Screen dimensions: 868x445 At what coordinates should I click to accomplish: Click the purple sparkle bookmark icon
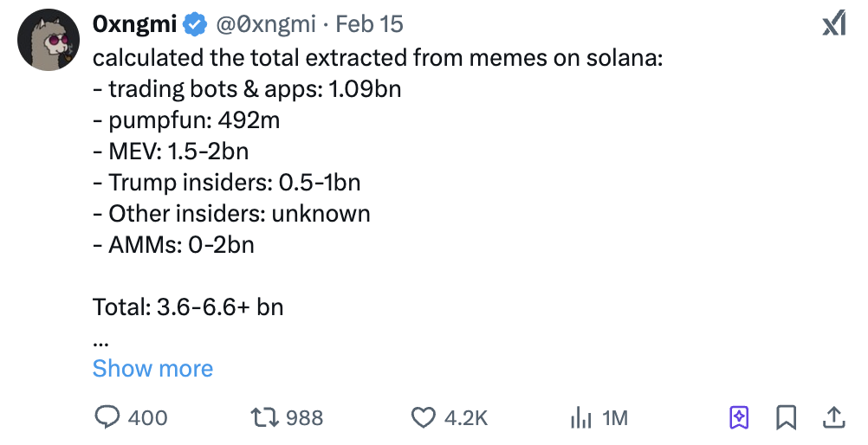click(739, 418)
